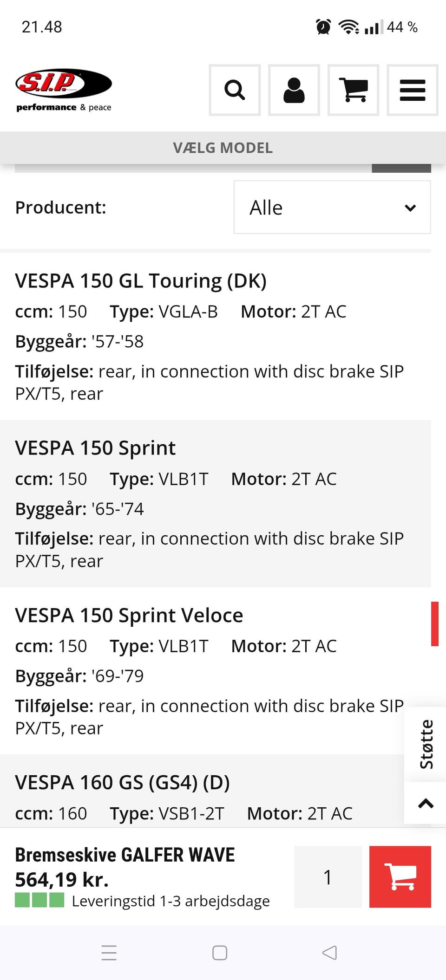Select VESPA 160 GS (GS4) (D)
The image size is (446, 980).
(x=123, y=782)
